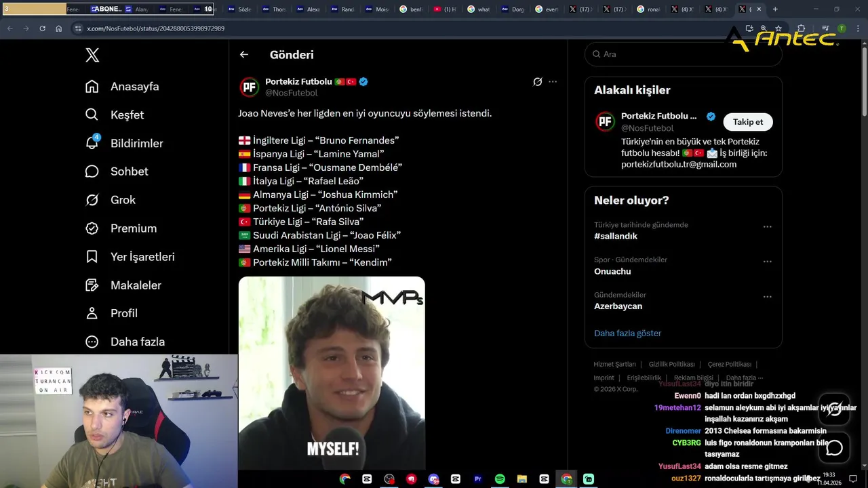
Task: Click the X logo in the sidebar
Action: coord(92,56)
